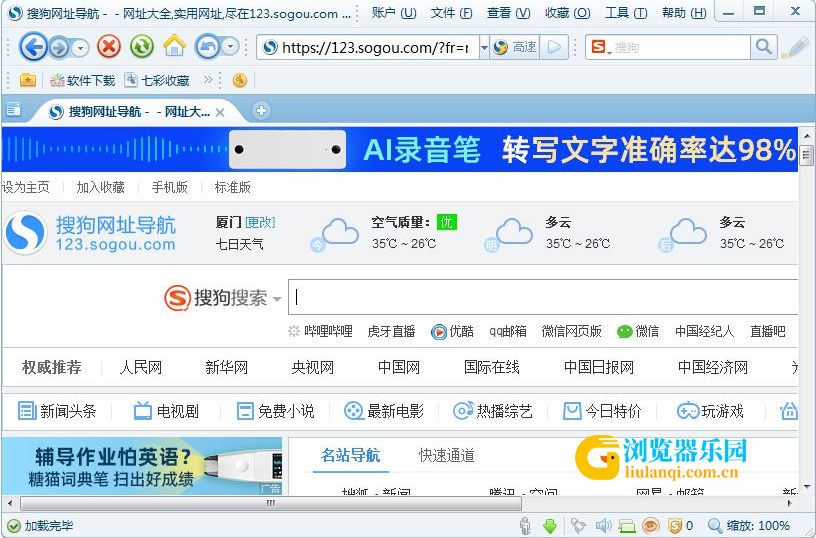The image size is (816, 538).
Task: Open the tab list sidebar icon
Action: click(x=14, y=110)
